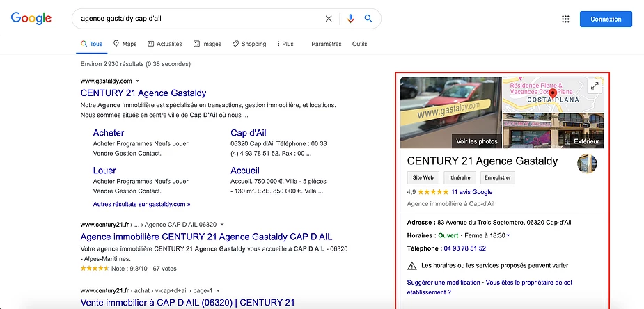Click the phone number 04 93 78 51 52
This screenshot has width=644, height=309.
465,248
